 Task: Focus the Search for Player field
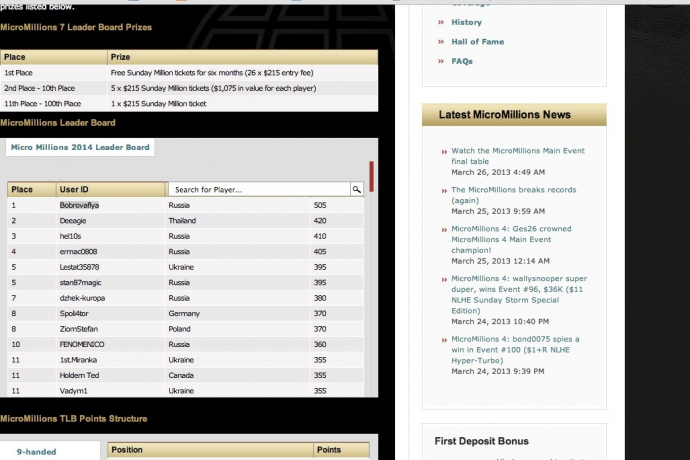(x=259, y=189)
